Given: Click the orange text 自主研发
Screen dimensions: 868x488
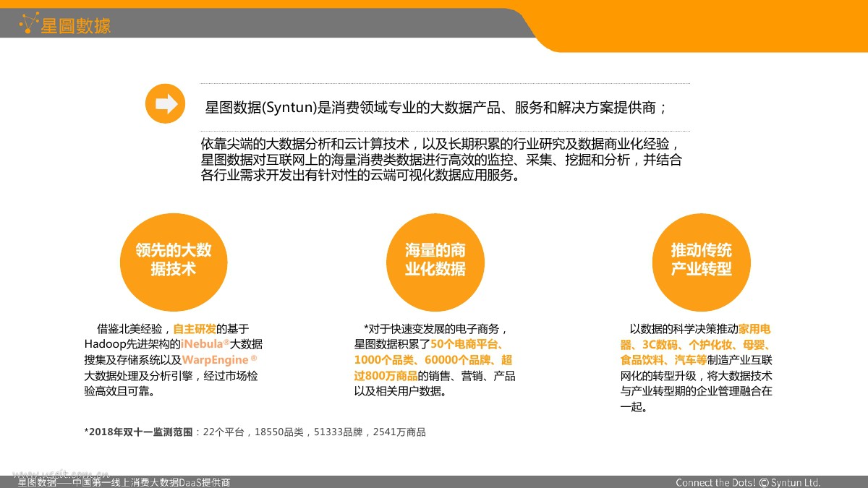Looking at the screenshot, I should 195,328.
